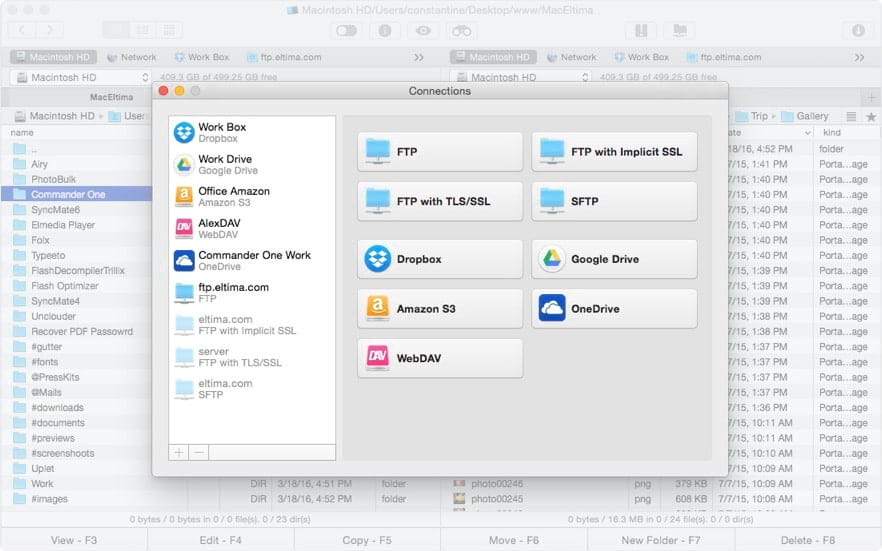Image resolution: width=882 pixels, height=551 pixels.
Task: Click list view icon beside Gallery
Action: (x=851, y=116)
